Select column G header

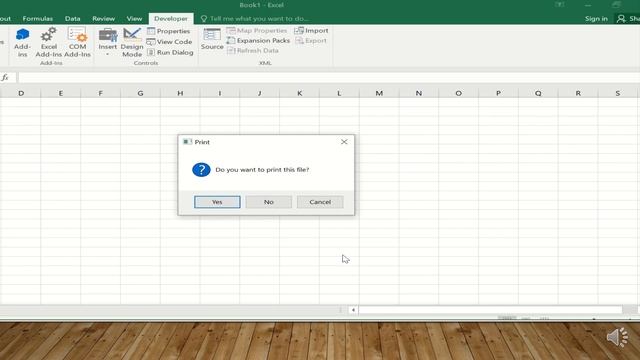140,93
